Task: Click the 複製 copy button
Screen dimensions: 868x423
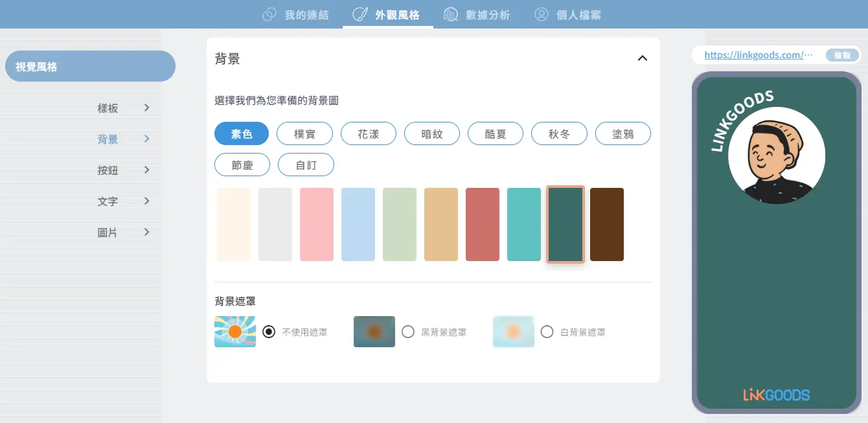Action: pyautogui.click(x=842, y=55)
